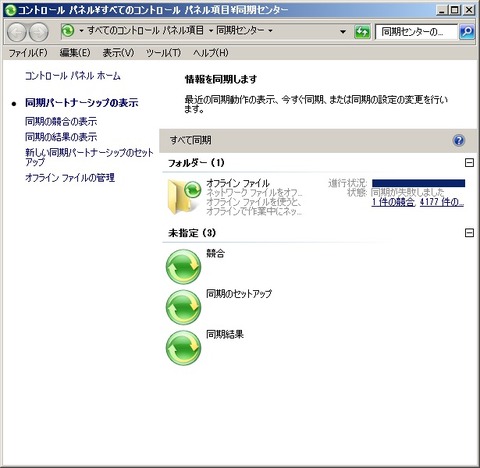Click the 進行状況 progress bar
Screen dimensions: 480x468
pos(418,183)
